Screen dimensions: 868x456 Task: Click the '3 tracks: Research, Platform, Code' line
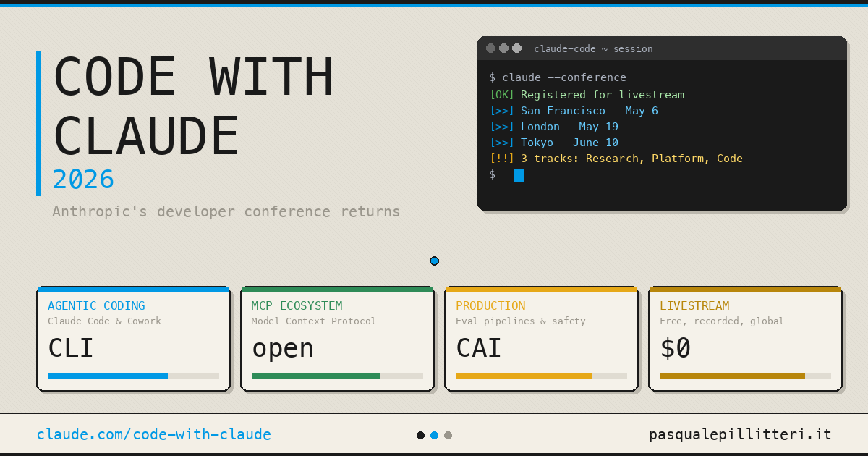[x=631, y=159]
